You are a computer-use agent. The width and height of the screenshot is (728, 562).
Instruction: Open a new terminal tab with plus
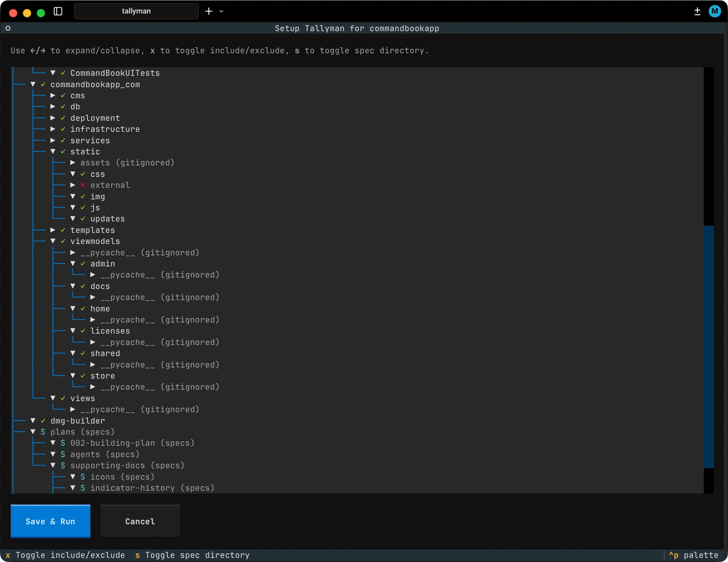click(209, 11)
